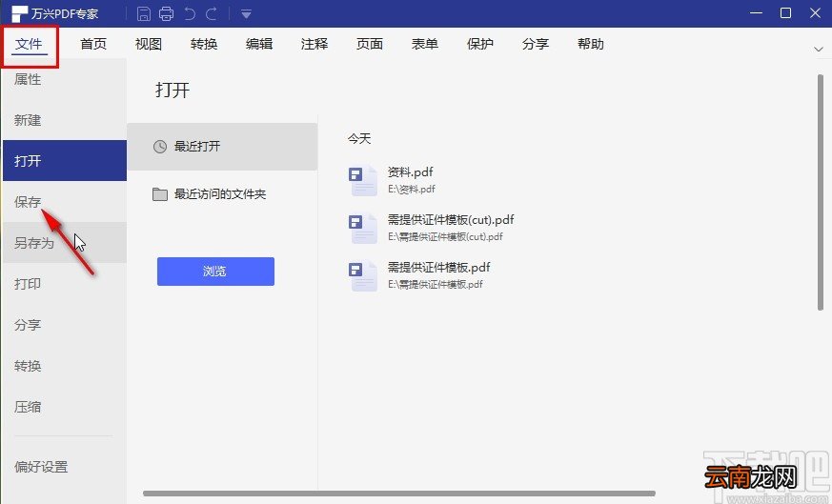
Task: Minimize the 万兴PDF专家 window
Action: tap(756, 12)
